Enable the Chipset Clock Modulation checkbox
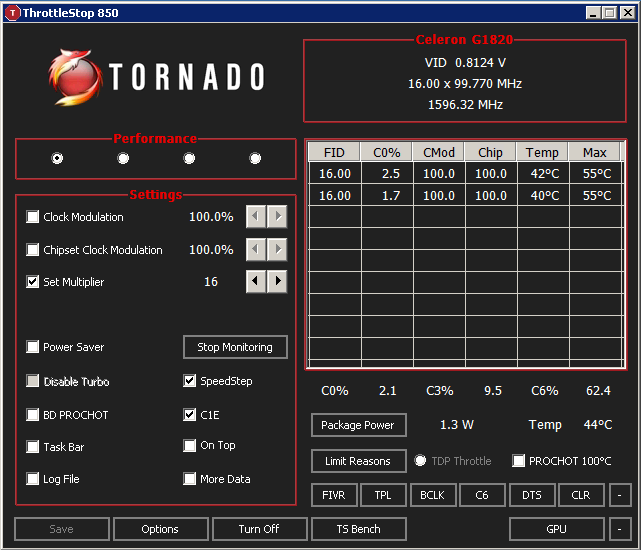The height and width of the screenshot is (550, 641). pyautogui.click(x=32, y=249)
